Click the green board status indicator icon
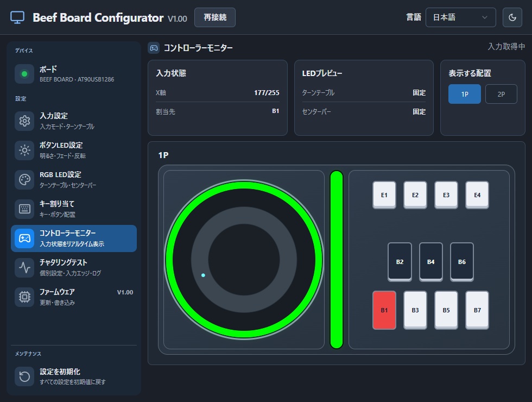Viewport: 532px width, 402px height. tap(24, 74)
